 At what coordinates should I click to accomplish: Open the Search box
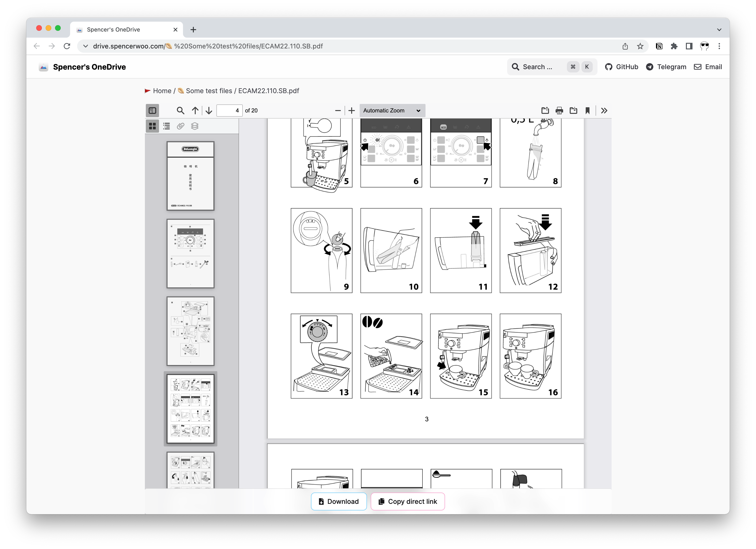point(552,67)
